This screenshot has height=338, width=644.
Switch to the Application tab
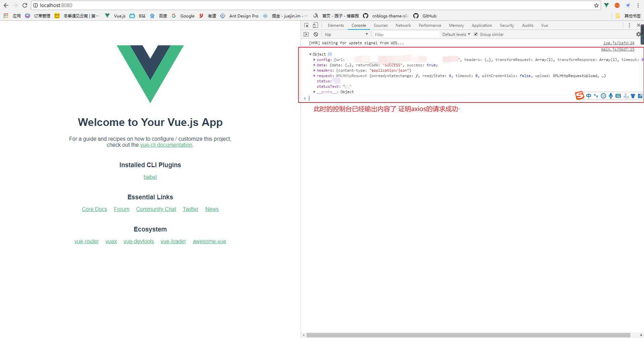coord(482,25)
